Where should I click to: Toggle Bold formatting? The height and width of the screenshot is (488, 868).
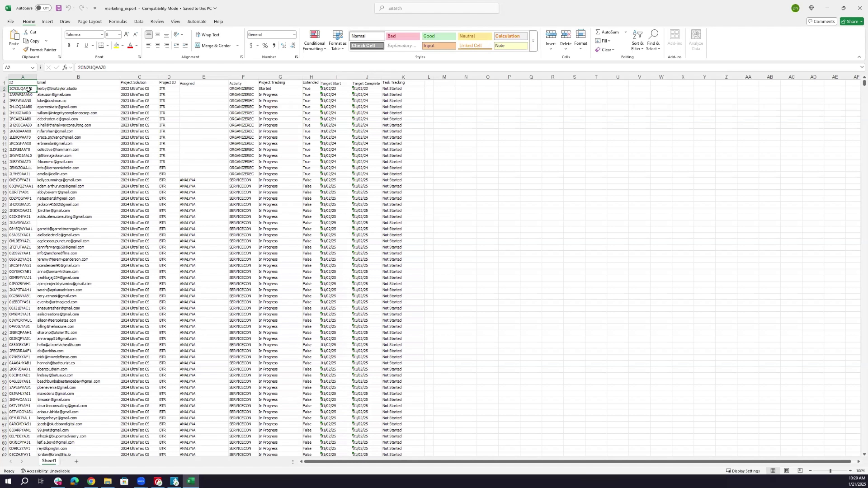click(69, 46)
